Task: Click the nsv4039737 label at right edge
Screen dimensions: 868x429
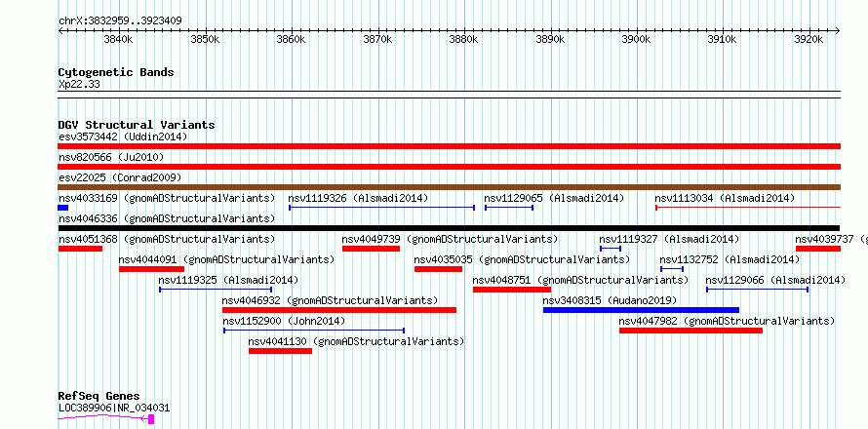Action: (x=832, y=239)
